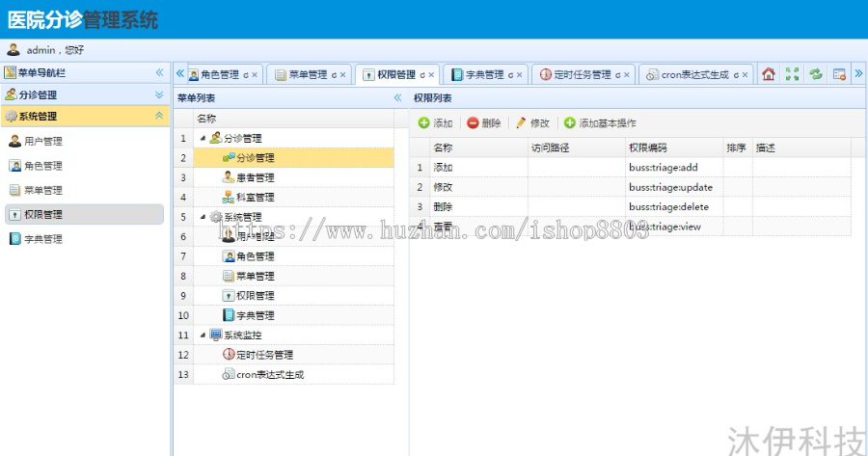The height and width of the screenshot is (456, 868).
Task: Close the cron表达式生成 tab
Action: 746,75
